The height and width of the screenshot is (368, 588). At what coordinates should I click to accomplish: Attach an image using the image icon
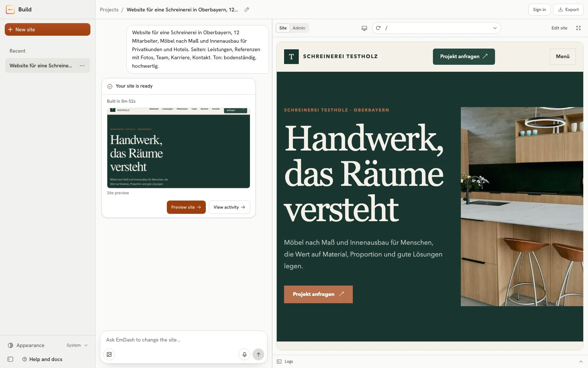pos(109,354)
